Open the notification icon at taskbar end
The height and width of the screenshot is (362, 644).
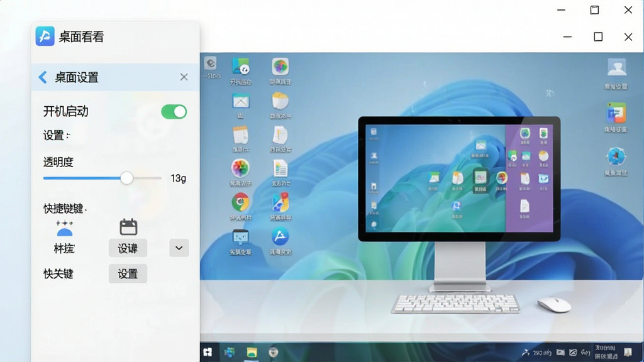click(x=628, y=352)
